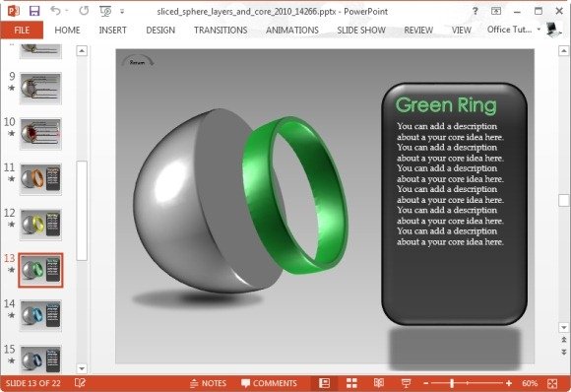Click the Redo icon in title bar
The image size is (571, 392).
84,11
